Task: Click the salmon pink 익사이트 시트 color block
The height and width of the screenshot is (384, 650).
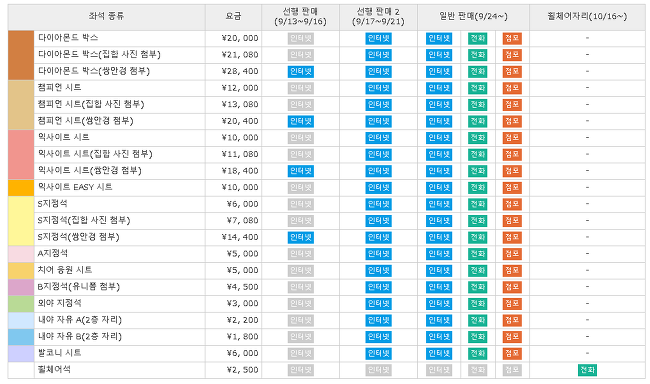Action: [x=21, y=154]
